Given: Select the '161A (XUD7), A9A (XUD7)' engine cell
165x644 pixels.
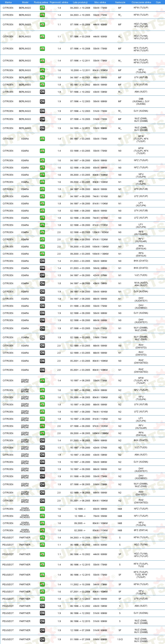Looking at the screenshot, I should tap(141, 284).
